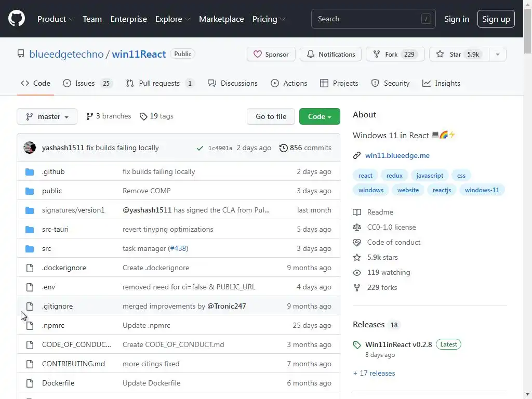Switch to the Code tab

(x=35, y=83)
